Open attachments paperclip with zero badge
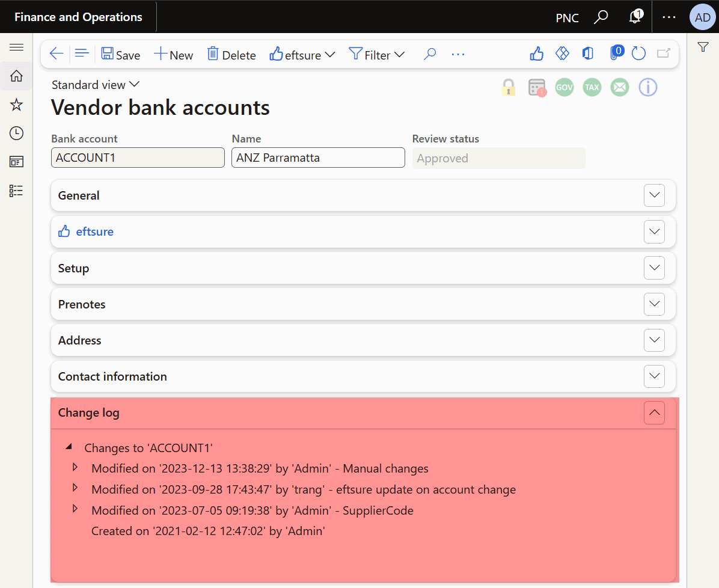 pos(616,53)
